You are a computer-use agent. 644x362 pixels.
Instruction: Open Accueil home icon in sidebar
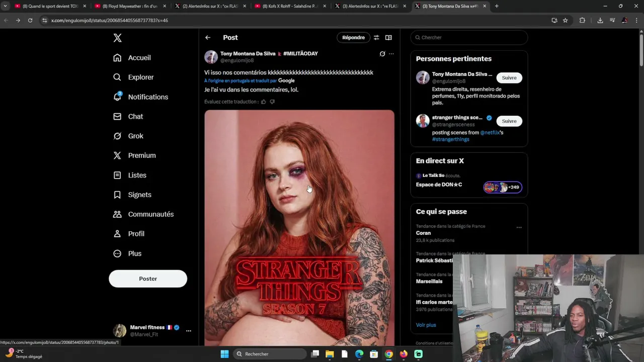click(117, 58)
